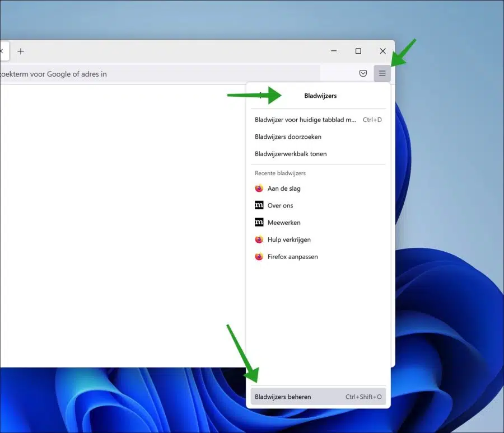Click the m icon beside Meewerken

coord(259,222)
